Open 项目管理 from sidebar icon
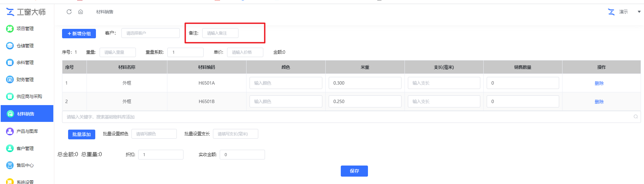The height and width of the screenshot is (184, 644). point(10,29)
